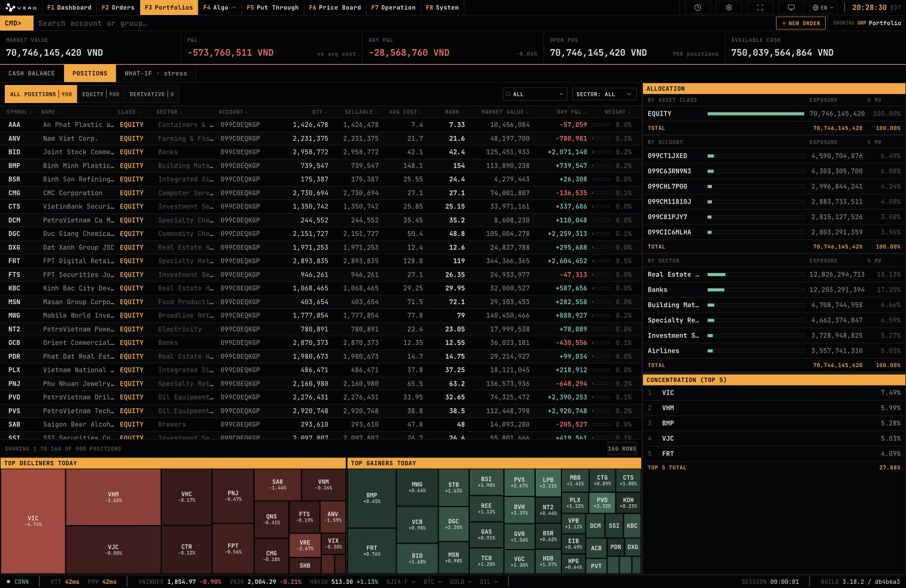Click the + NEW ORDER button

point(801,23)
